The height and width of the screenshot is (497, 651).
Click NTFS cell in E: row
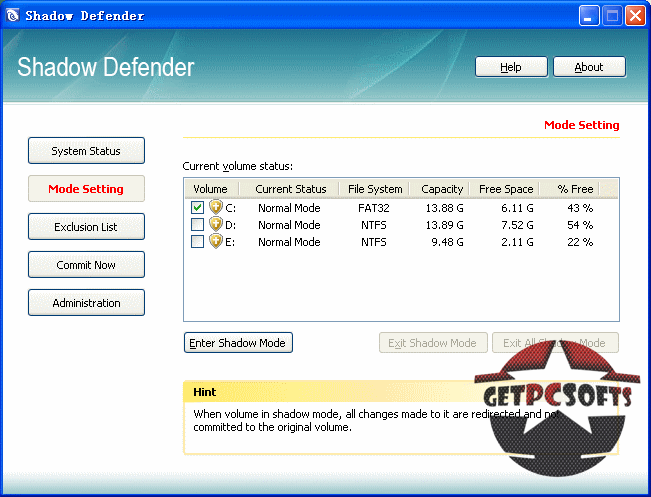click(374, 242)
